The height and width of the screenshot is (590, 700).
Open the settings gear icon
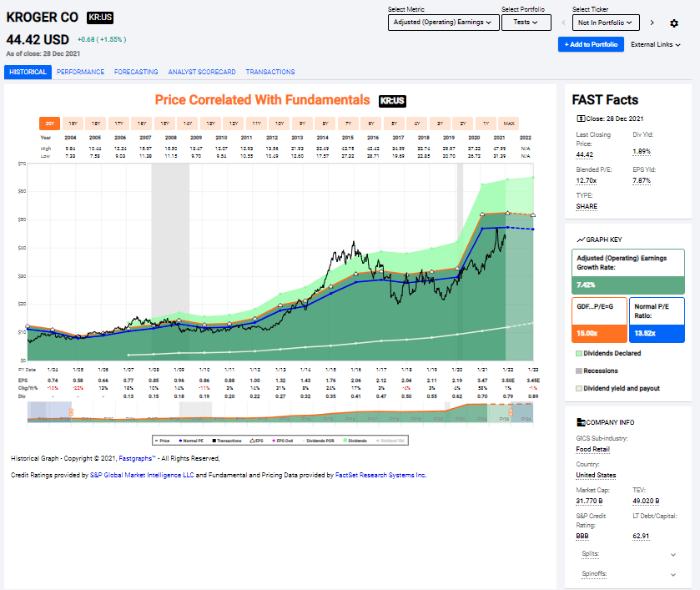click(x=674, y=23)
